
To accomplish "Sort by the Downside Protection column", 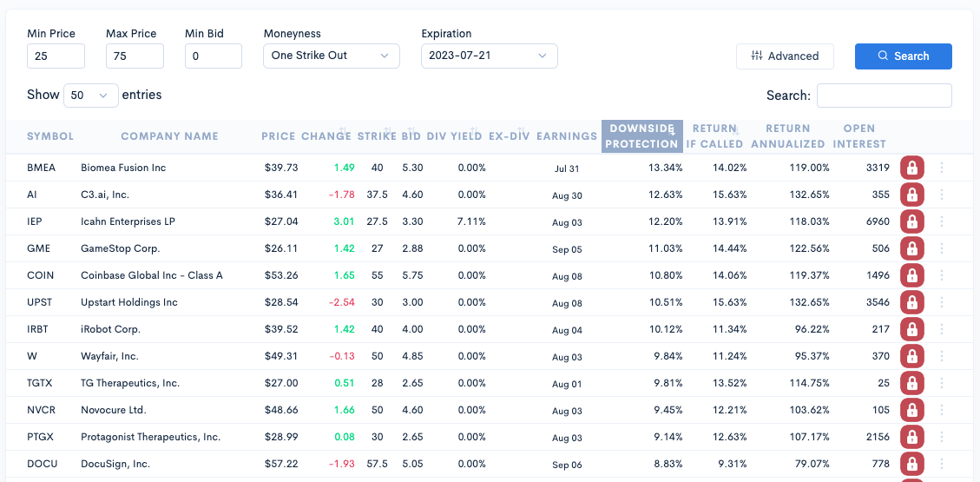I will click(x=641, y=136).
